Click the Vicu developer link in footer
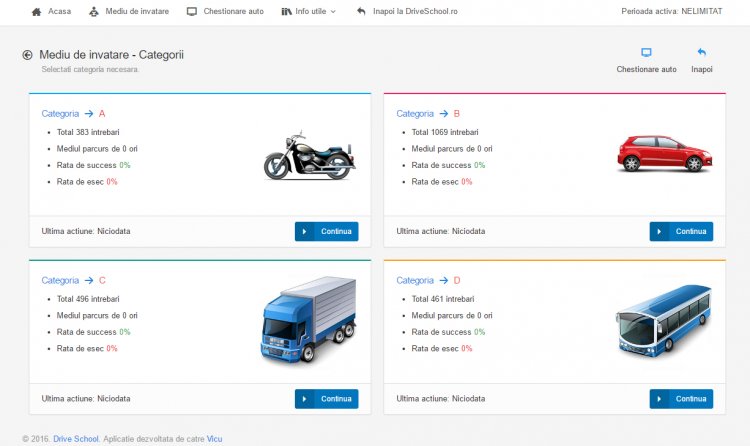Image resolution: width=750 pixels, height=446 pixels. tap(214, 439)
